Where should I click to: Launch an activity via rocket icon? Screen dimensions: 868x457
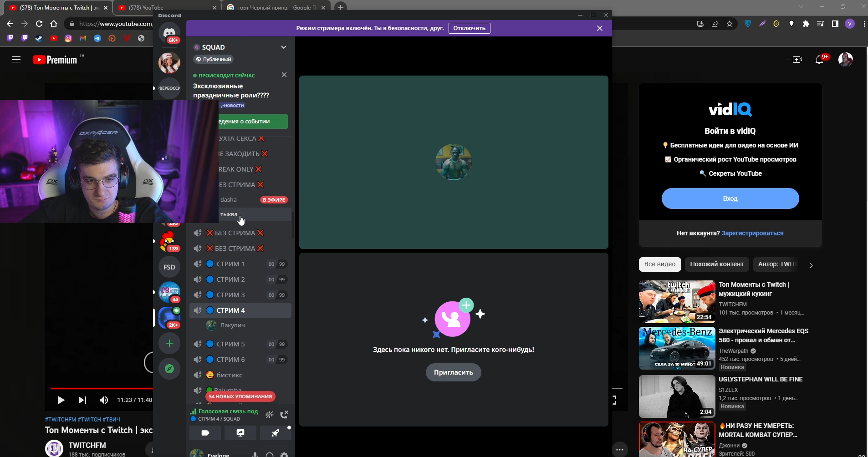[275, 433]
